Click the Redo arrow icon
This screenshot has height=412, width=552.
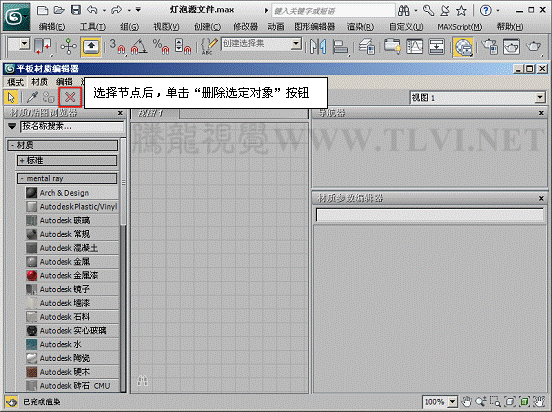[x=117, y=10]
